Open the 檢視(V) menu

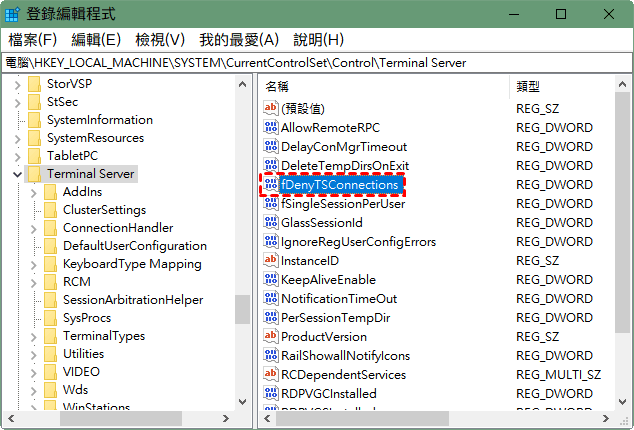[x=160, y=39]
